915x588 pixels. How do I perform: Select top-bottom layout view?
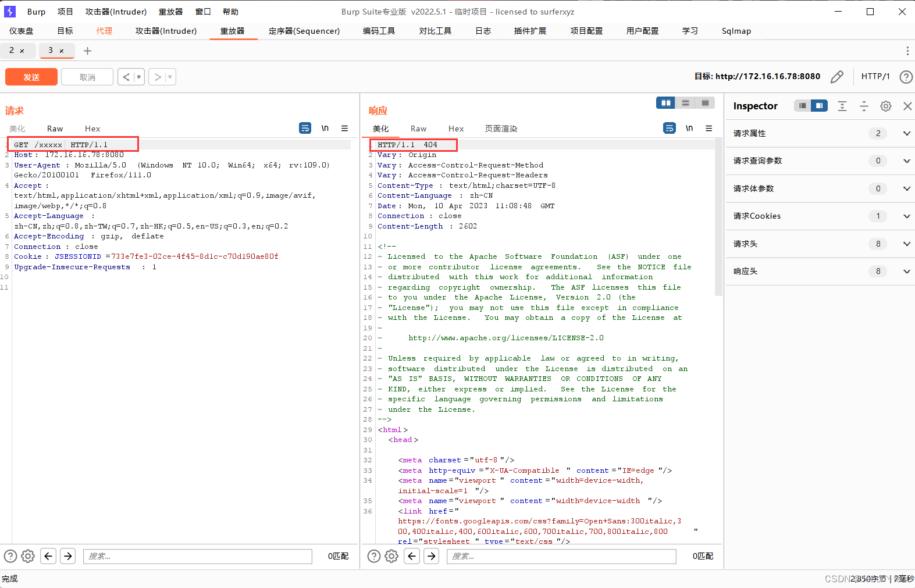(x=686, y=103)
